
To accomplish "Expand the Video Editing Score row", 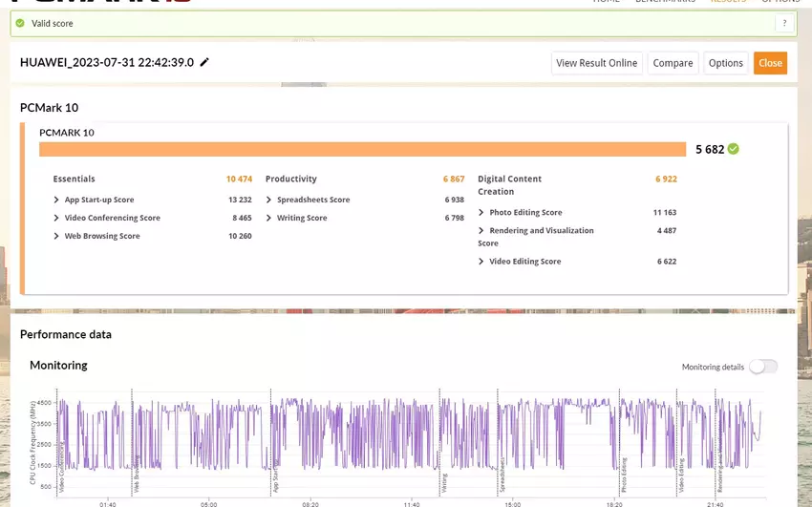I will point(482,262).
